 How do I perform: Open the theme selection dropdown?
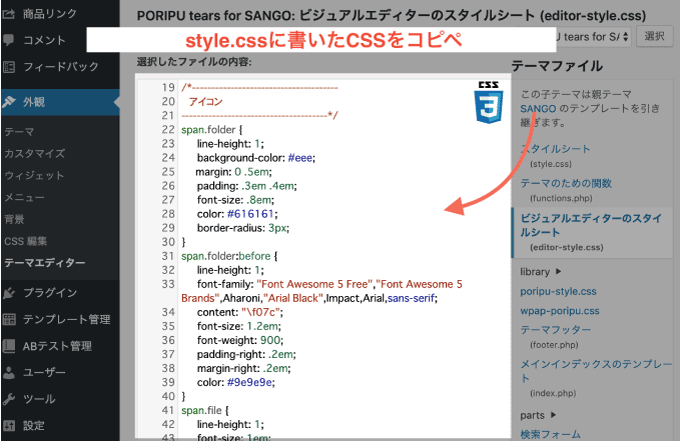tap(593, 37)
